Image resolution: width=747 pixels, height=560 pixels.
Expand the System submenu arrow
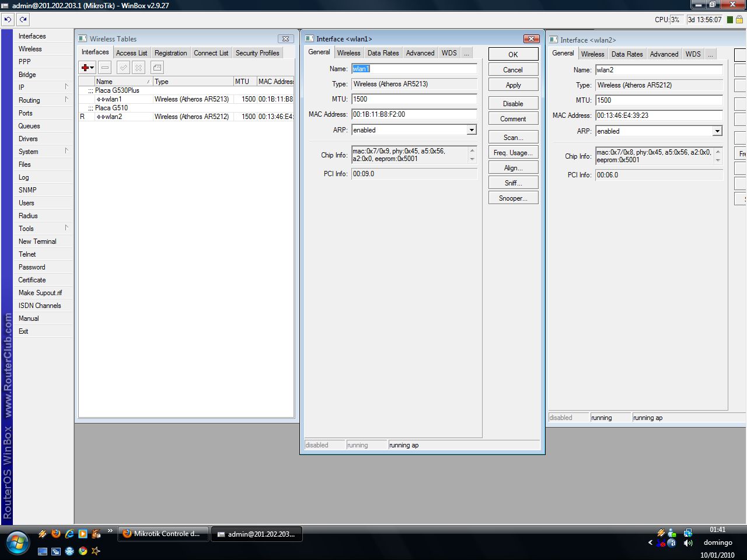[67, 151]
